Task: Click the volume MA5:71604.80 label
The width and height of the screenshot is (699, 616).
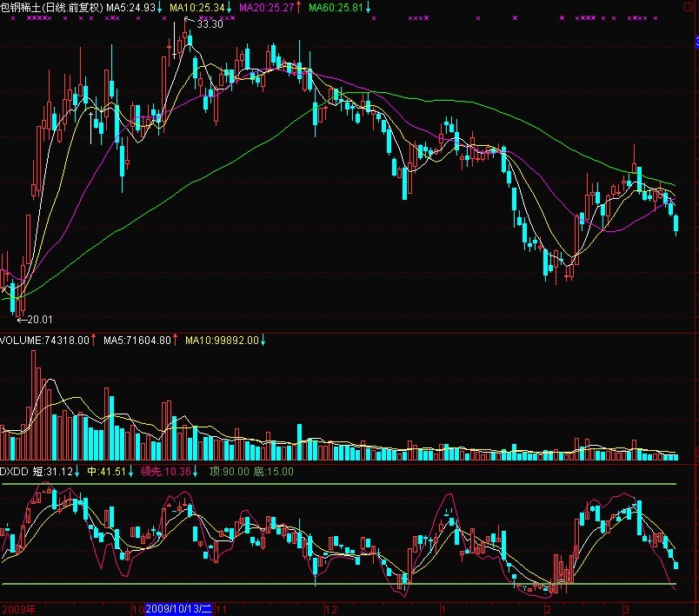Action: coord(137,341)
